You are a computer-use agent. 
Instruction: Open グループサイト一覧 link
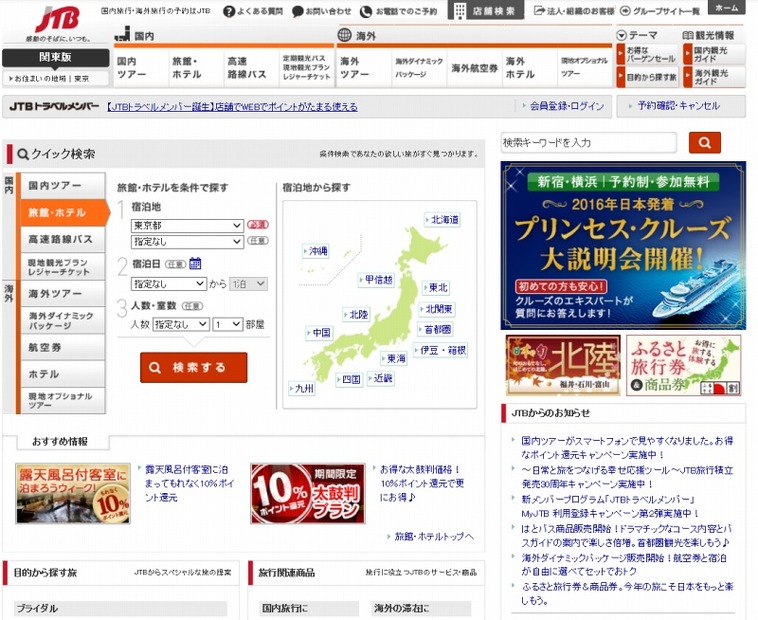tap(660, 11)
